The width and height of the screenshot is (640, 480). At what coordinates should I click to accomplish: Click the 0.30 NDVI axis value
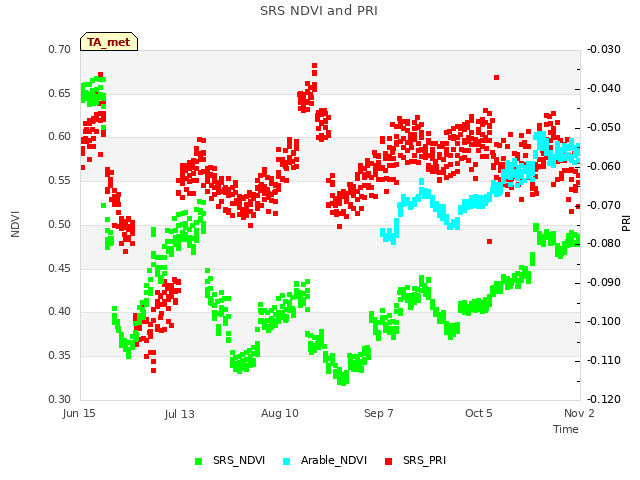tap(60, 399)
